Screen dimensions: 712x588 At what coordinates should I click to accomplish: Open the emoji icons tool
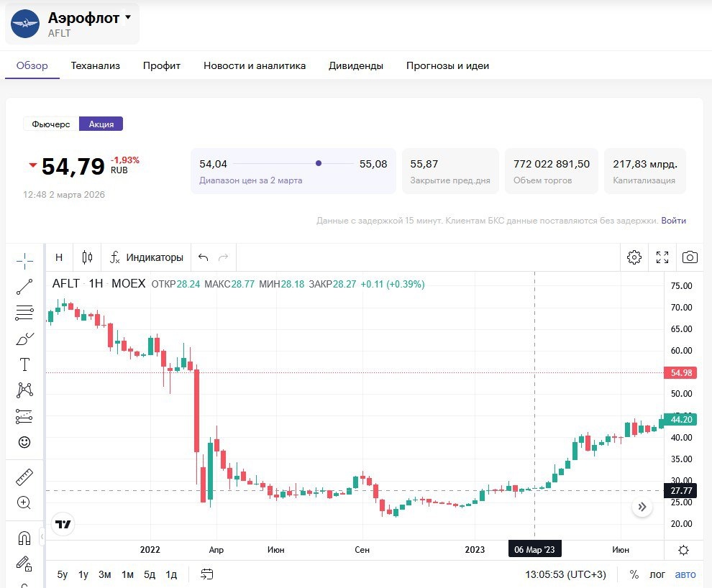point(24,442)
